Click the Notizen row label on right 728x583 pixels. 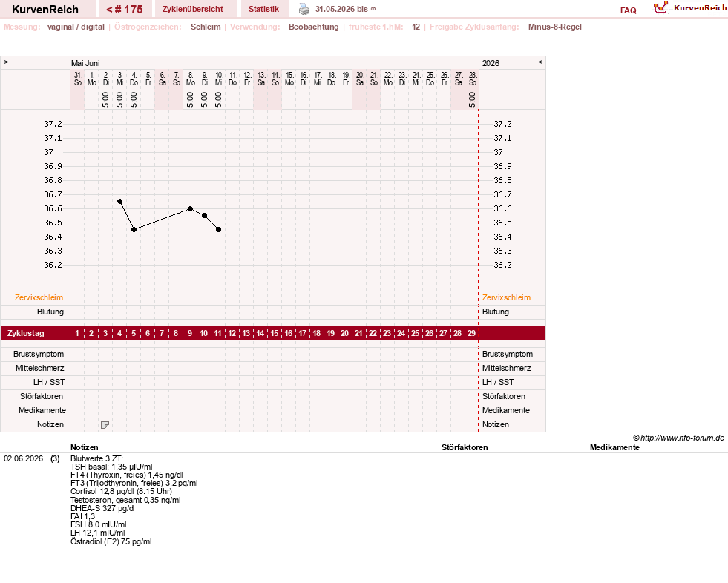coord(496,425)
